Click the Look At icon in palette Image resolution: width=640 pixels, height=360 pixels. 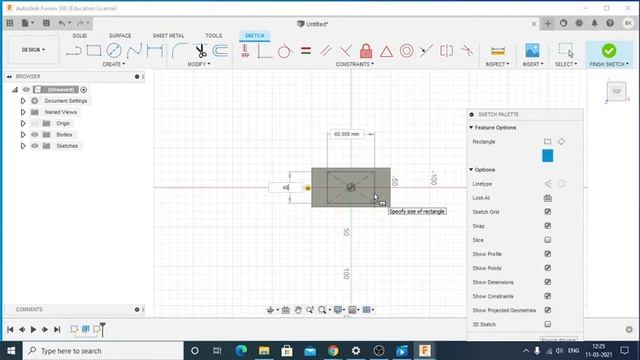click(548, 198)
